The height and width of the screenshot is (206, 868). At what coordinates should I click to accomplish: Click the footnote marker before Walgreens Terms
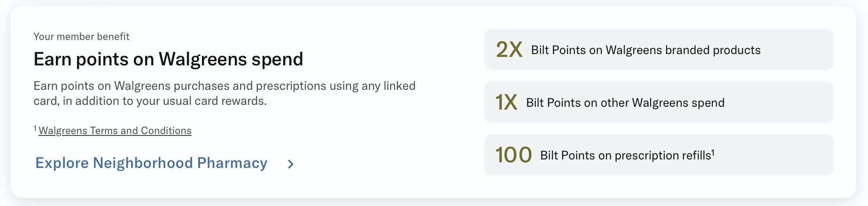35,128
